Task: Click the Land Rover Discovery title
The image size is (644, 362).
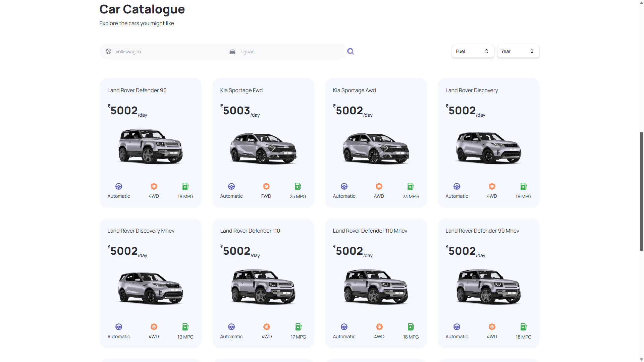Action: (472, 90)
